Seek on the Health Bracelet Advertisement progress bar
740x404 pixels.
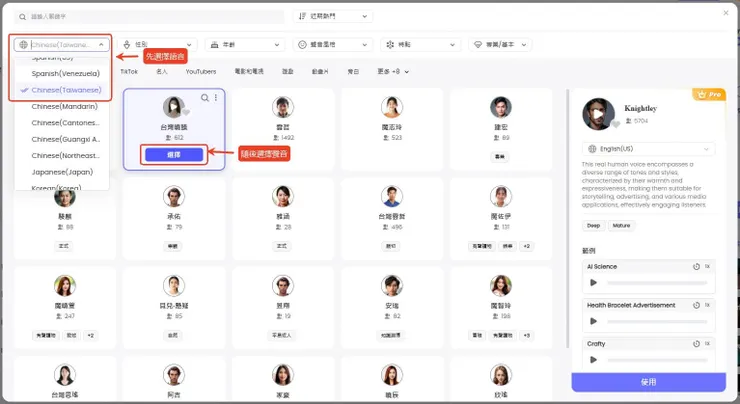(x=657, y=321)
